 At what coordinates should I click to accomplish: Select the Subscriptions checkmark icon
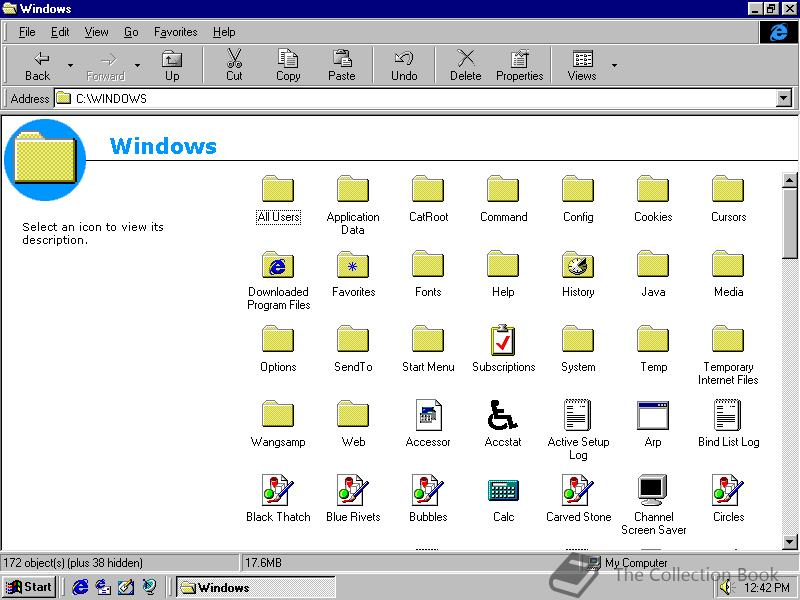click(503, 349)
